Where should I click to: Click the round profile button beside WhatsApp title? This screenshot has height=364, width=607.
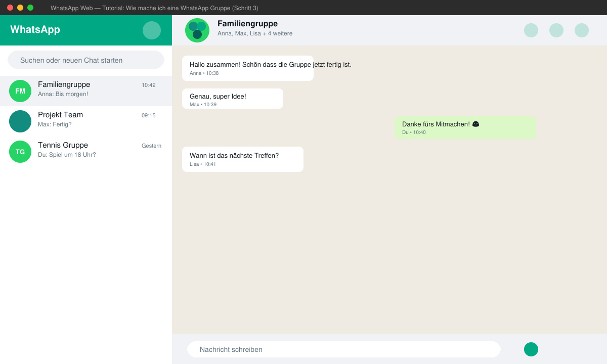(152, 30)
